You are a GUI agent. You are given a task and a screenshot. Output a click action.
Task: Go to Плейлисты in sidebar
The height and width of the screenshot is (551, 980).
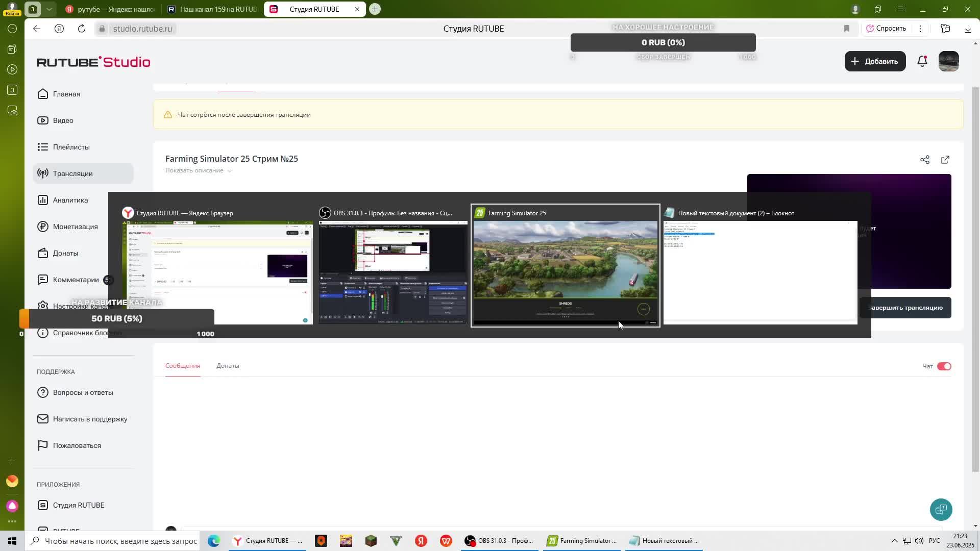click(x=71, y=147)
